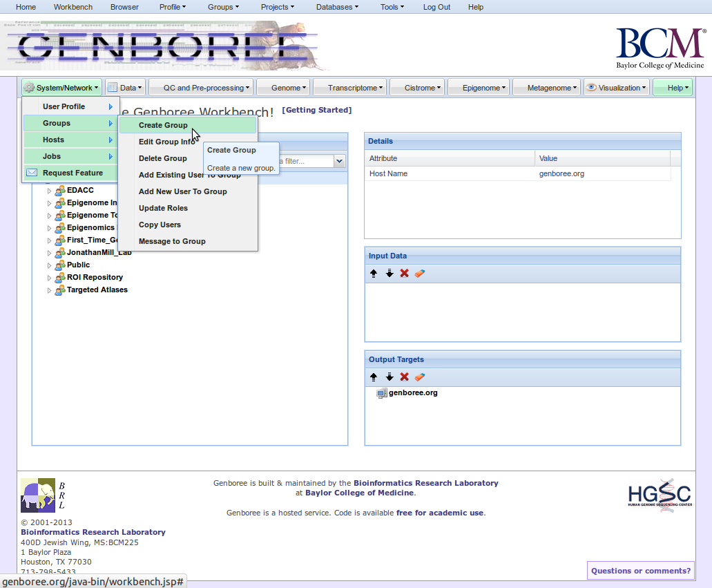The width and height of the screenshot is (712, 588).
Task: Open the filter combo box dropdown arrow
Action: (339, 161)
